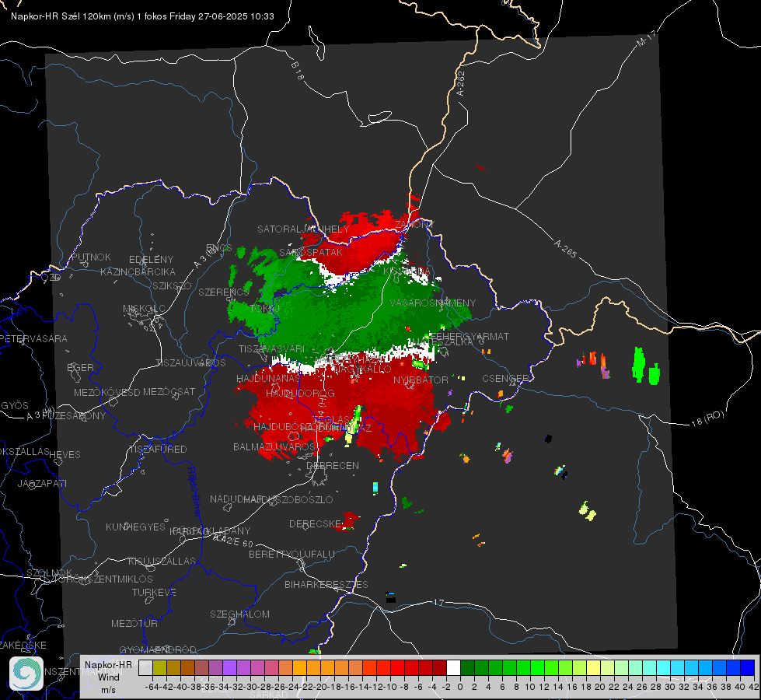The height and width of the screenshot is (700, 761).
Task: Click the TISZAFÜRED city label
Action: click(158, 450)
